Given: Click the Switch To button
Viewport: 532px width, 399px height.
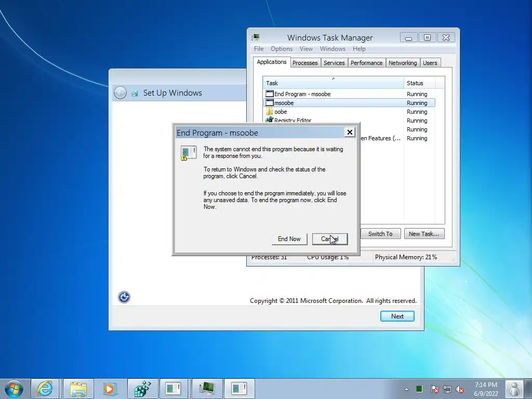Looking at the screenshot, I should click(x=380, y=234).
